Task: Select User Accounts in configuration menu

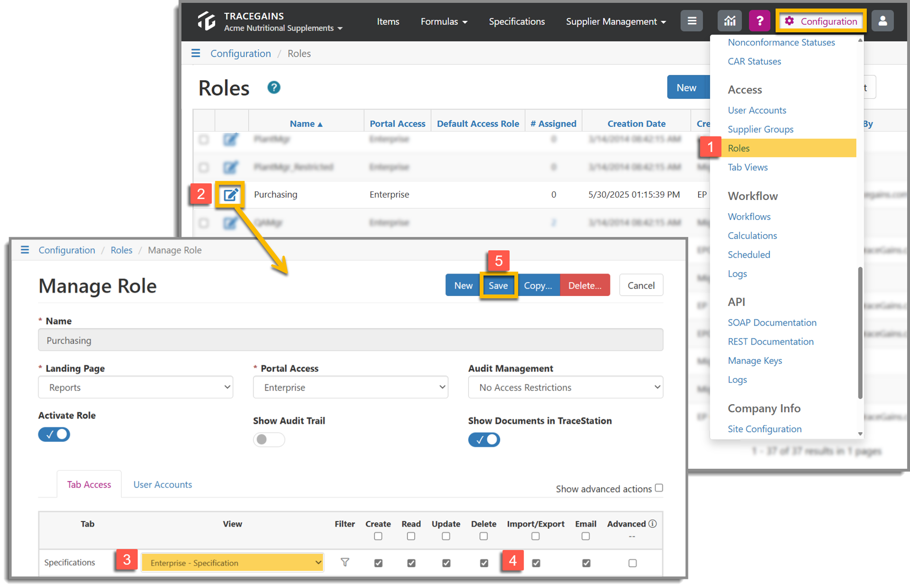Action: point(757,110)
